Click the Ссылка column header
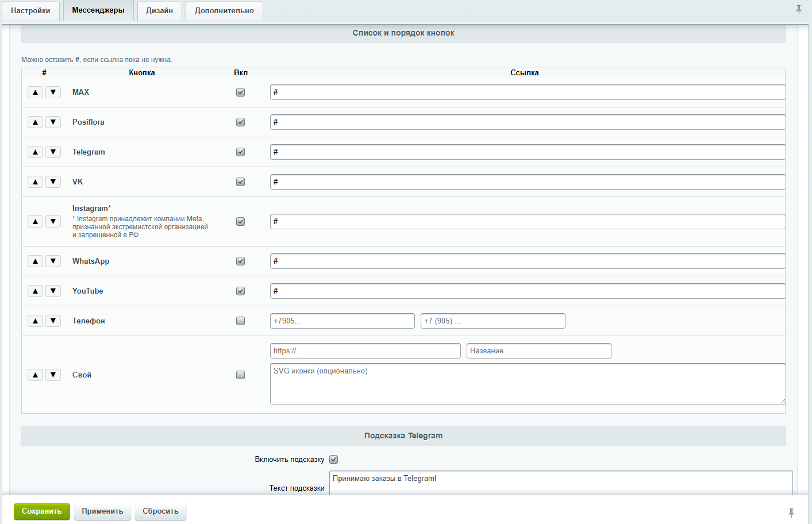 [525, 72]
